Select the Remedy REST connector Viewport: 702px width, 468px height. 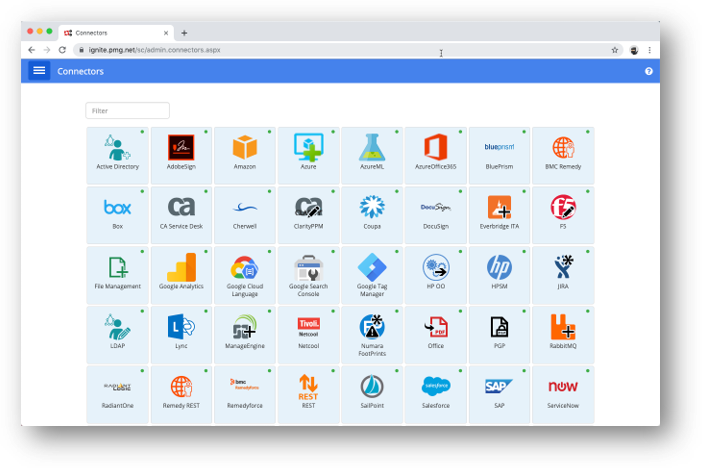click(x=181, y=395)
